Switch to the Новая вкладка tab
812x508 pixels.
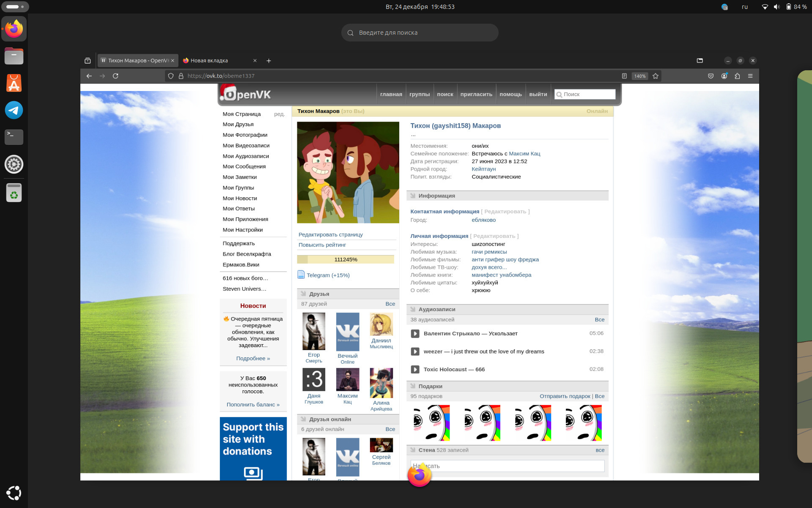point(209,61)
